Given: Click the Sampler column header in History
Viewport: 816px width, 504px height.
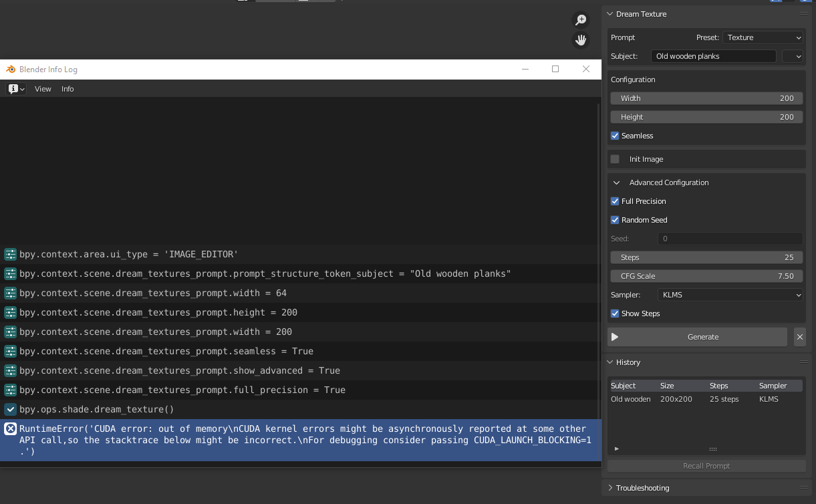Looking at the screenshot, I should tap(773, 386).
